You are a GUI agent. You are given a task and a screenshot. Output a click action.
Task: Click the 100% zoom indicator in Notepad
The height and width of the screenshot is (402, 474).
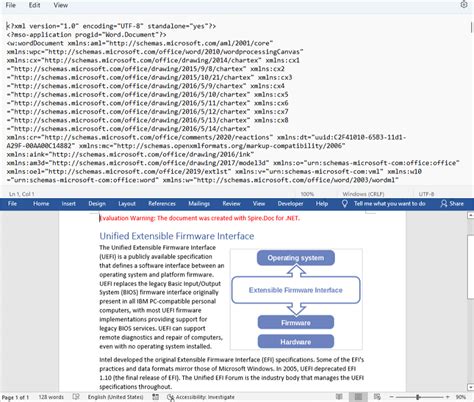pyautogui.click(x=307, y=194)
